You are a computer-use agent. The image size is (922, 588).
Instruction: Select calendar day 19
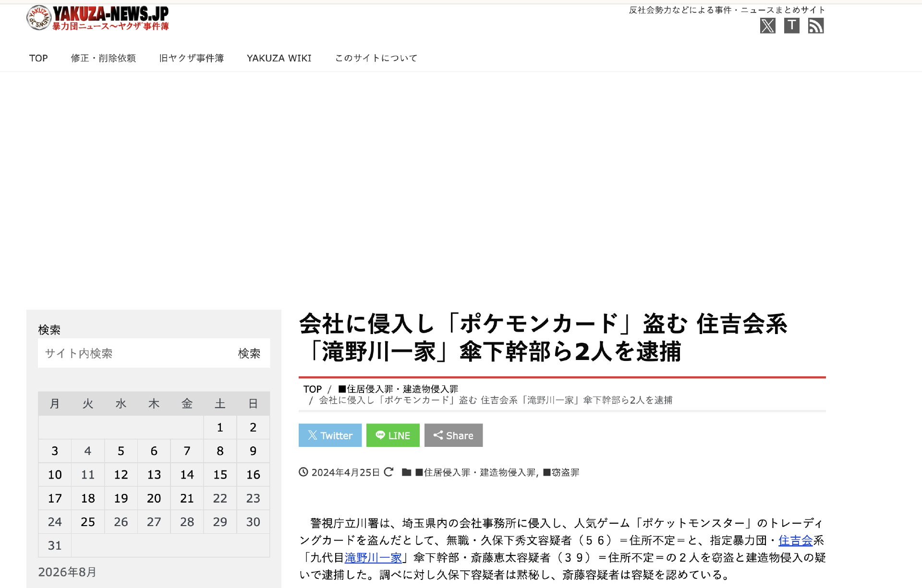pyautogui.click(x=121, y=498)
